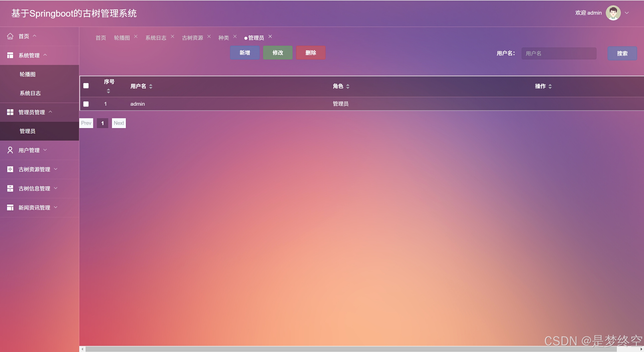Image resolution: width=644 pixels, height=352 pixels.
Task: Switch to the 古树资源 tab
Action: 193,38
